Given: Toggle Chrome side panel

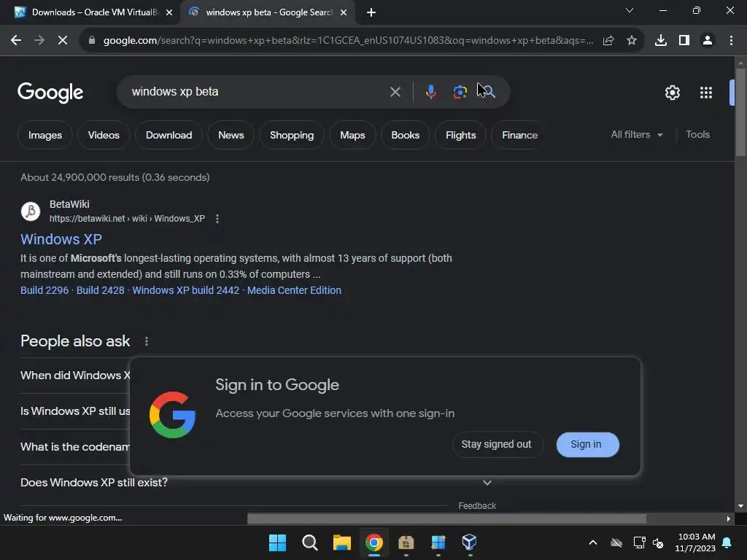Looking at the screenshot, I should (x=684, y=41).
